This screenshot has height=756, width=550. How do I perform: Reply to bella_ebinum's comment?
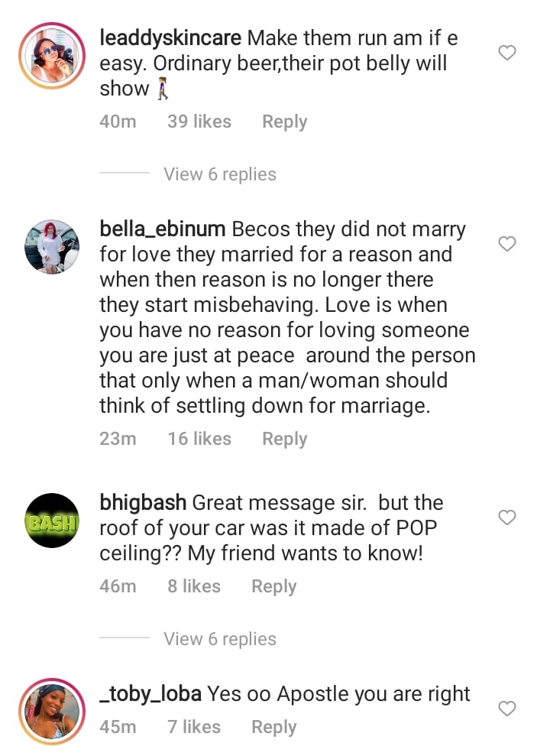[284, 439]
